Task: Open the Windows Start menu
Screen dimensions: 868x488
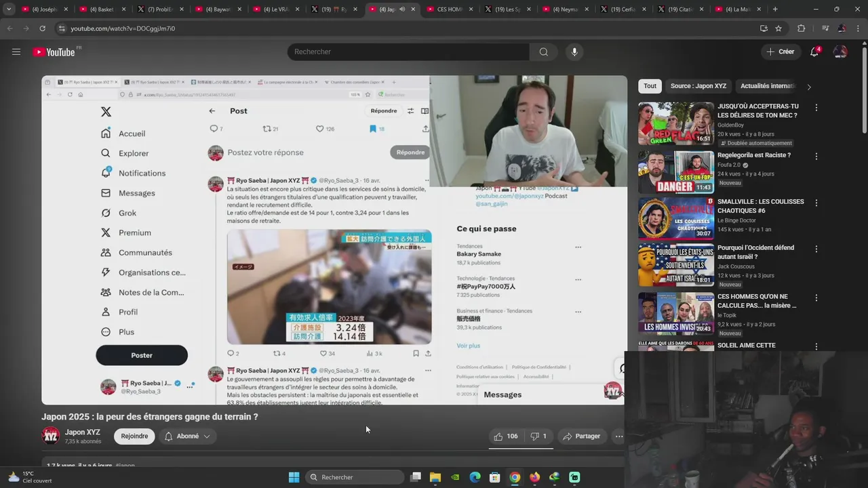Action: coord(294,477)
